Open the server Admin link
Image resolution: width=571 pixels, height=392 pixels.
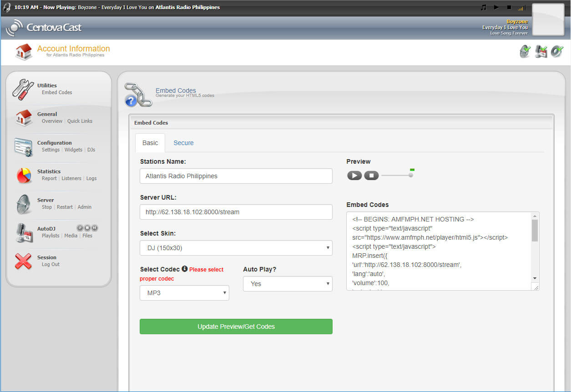[85, 207]
